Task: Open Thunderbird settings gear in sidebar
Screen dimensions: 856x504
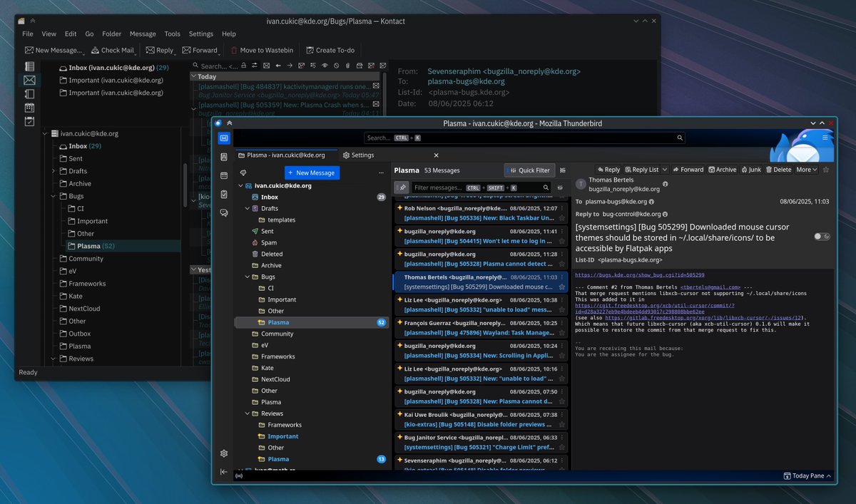Action: (224, 453)
